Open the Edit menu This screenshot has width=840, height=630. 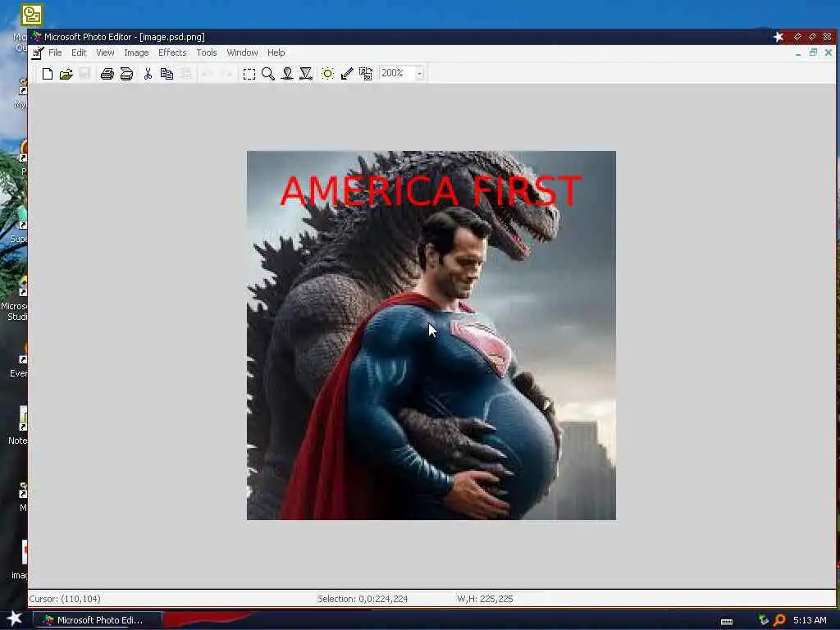pyautogui.click(x=79, y=52)
